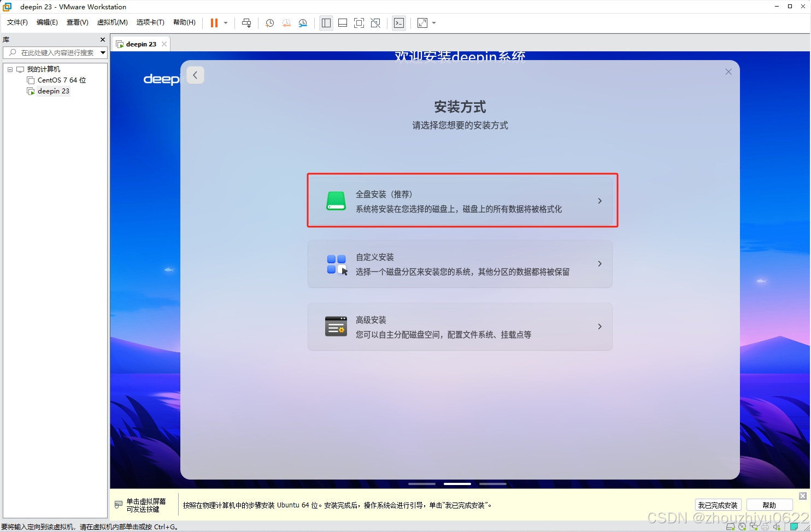Click the hard disk status bar icon
Image resolution: width=811 pixels, height=532 pixels.
pyautogui.click(x=731, y=527)
